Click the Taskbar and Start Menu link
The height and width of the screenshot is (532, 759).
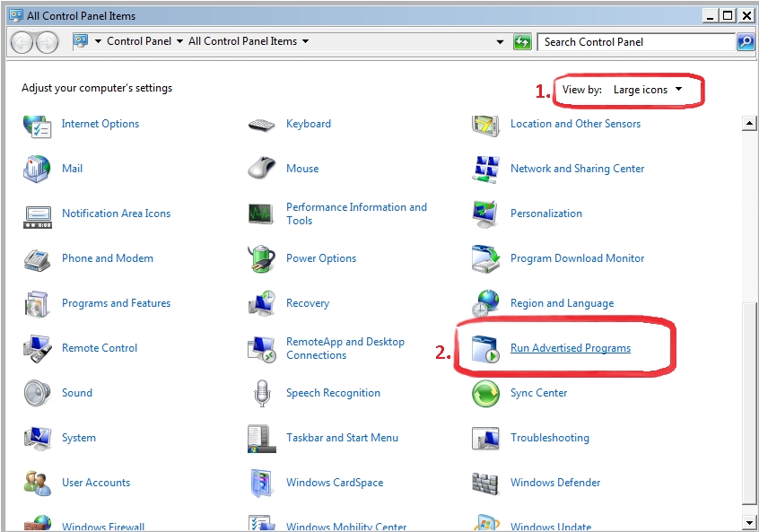pyautogui.click(x=342, y=438)
